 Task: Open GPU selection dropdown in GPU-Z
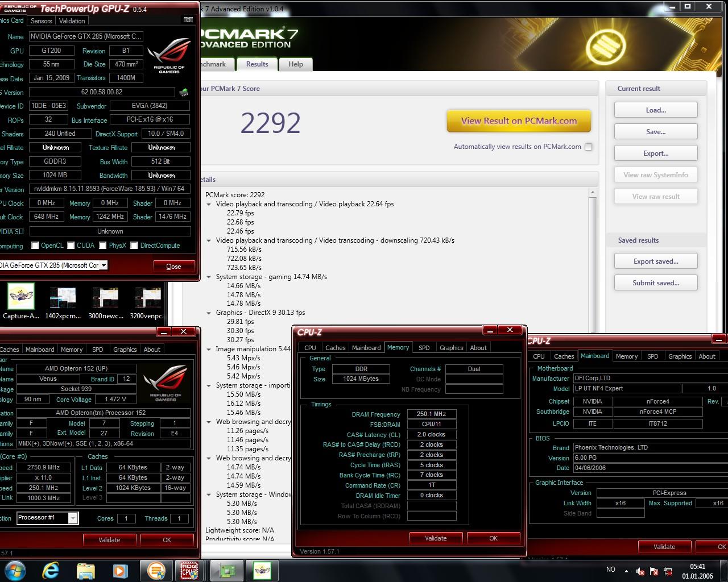point(104,265)
